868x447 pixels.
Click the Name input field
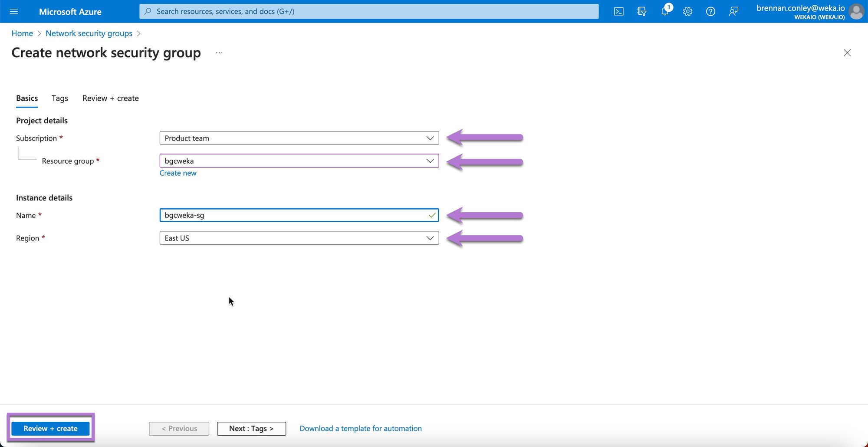click(293, 215)
